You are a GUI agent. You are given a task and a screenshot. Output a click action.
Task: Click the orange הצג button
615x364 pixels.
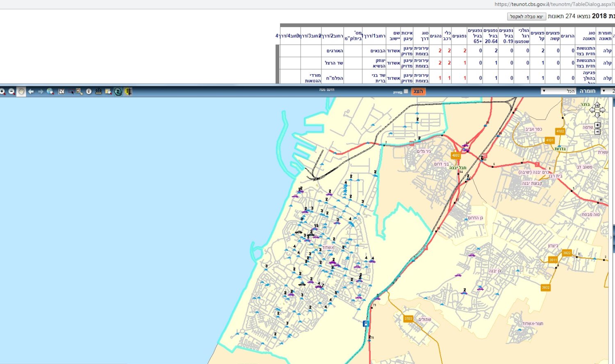(x=418, y=91)
